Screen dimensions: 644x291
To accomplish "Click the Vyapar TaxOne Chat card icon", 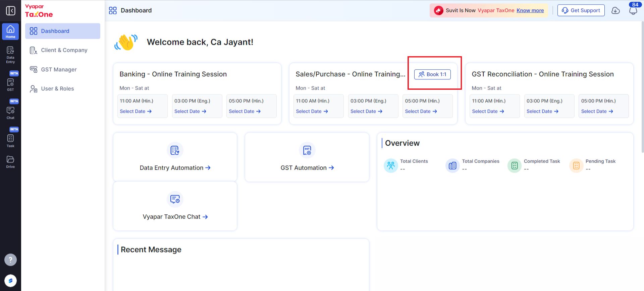I will pos(175,199).
